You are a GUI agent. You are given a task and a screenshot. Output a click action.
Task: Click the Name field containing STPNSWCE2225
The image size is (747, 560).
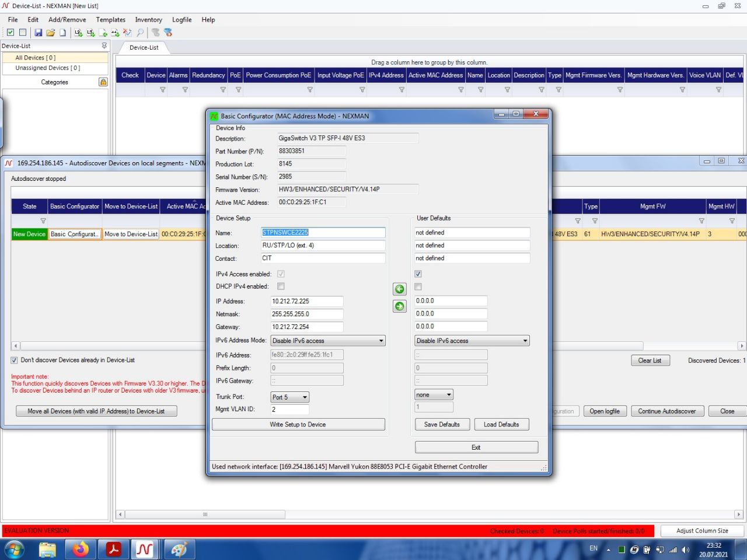323,232
